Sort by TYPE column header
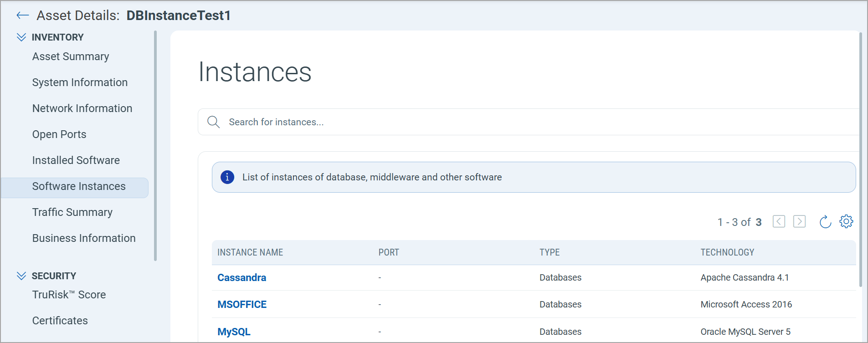 pyautogui.click(x=550, y=252)
